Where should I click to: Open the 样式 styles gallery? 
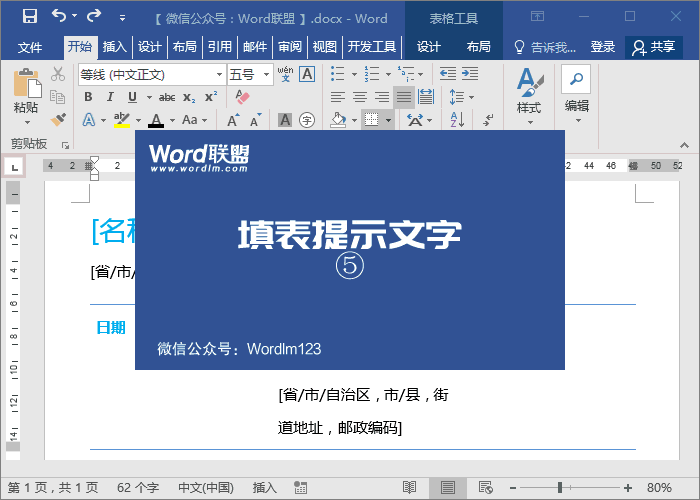(529, 96)
